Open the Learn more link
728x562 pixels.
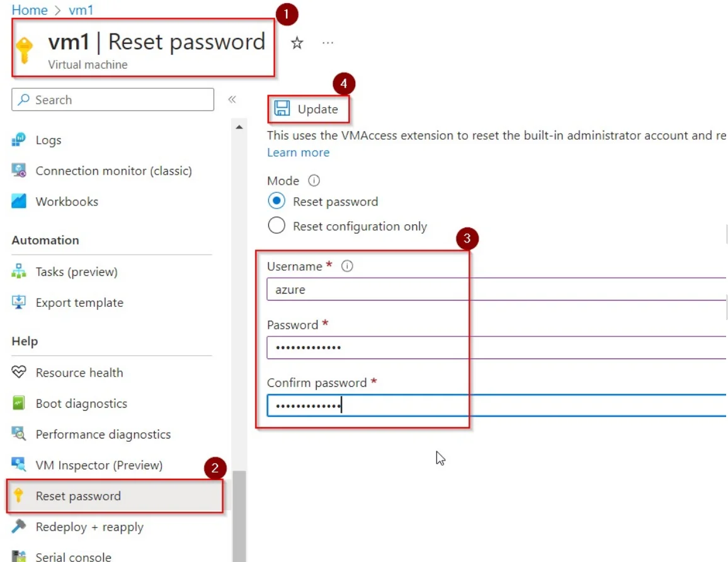coord(298,152)
